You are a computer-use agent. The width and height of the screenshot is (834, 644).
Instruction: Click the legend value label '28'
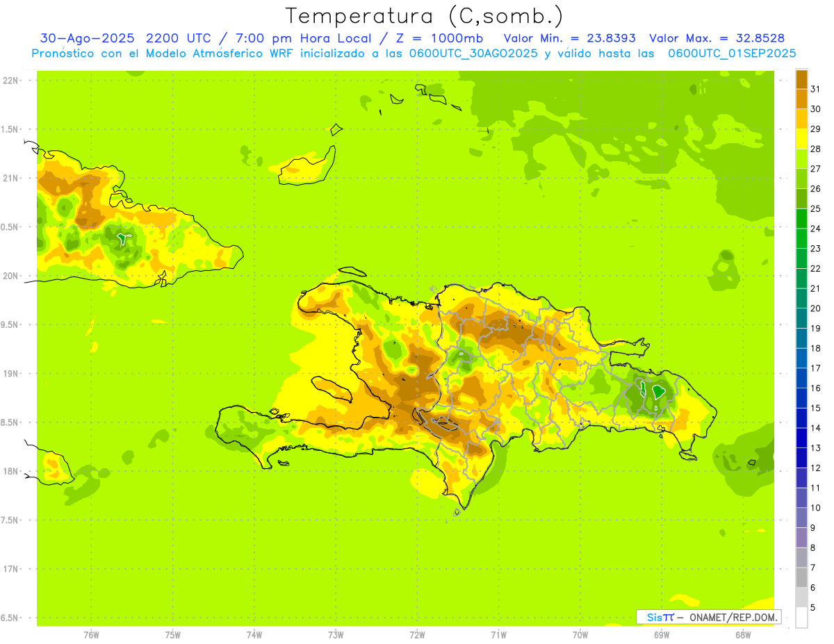coord(816,149)
